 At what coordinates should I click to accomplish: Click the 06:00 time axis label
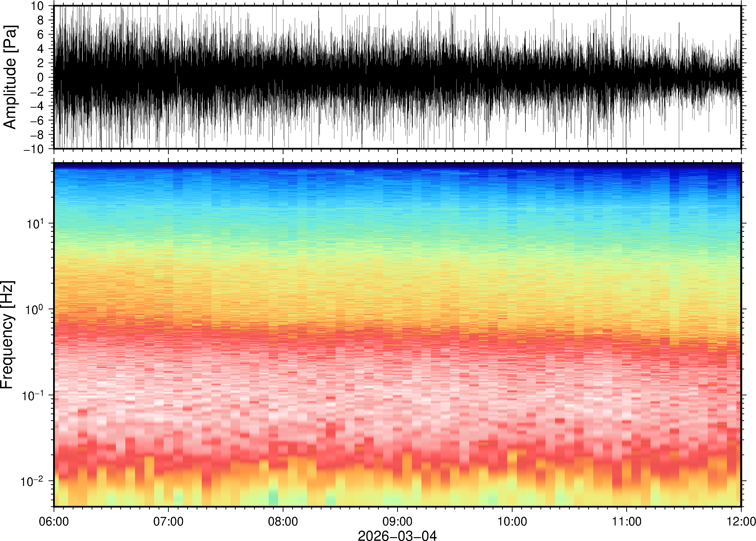point(54,521)
